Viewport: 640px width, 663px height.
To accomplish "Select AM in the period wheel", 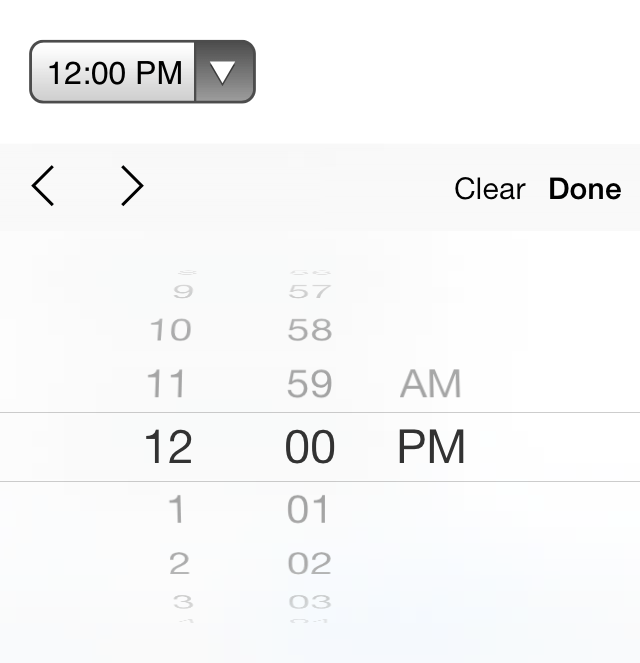I will (x=430, y=384).
